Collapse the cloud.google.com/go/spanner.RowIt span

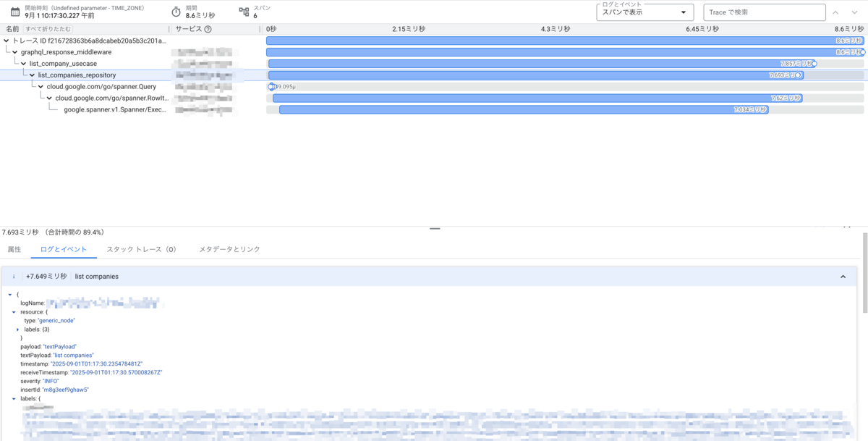point(49,98)
